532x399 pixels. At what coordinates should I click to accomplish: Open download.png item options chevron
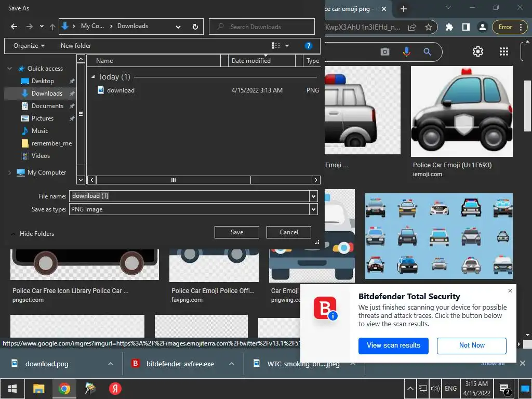click(x=111, y=364)
